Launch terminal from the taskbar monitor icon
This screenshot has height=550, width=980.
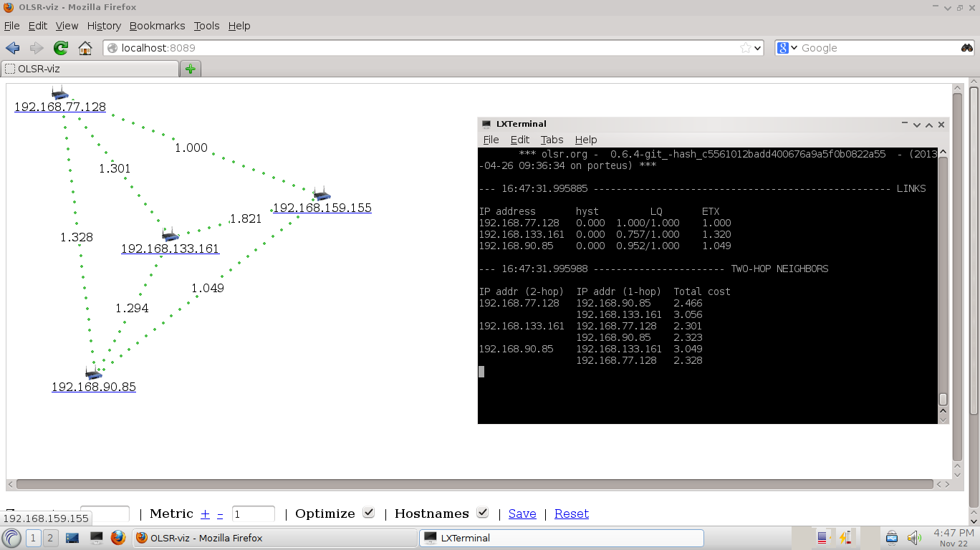point(96,538)
